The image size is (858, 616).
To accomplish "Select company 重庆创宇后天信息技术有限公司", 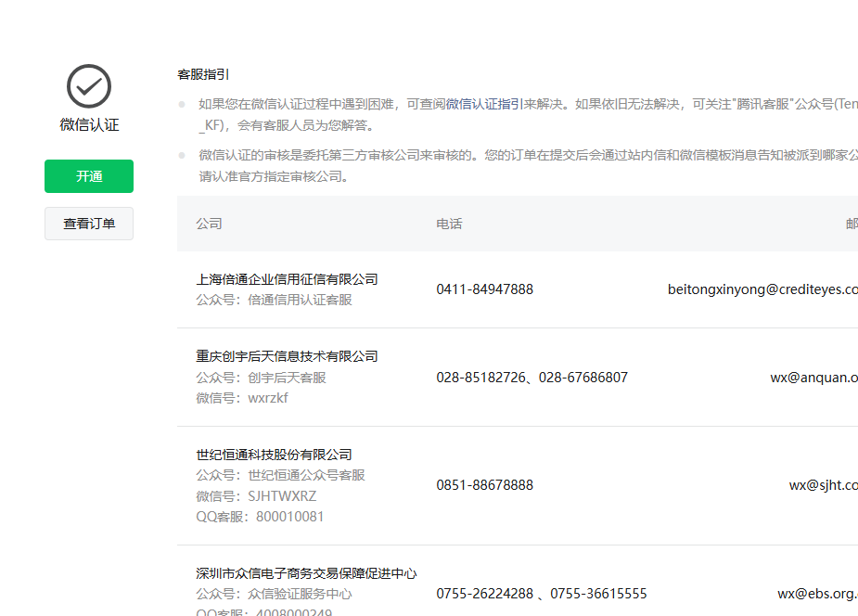I will coord(287,356).
